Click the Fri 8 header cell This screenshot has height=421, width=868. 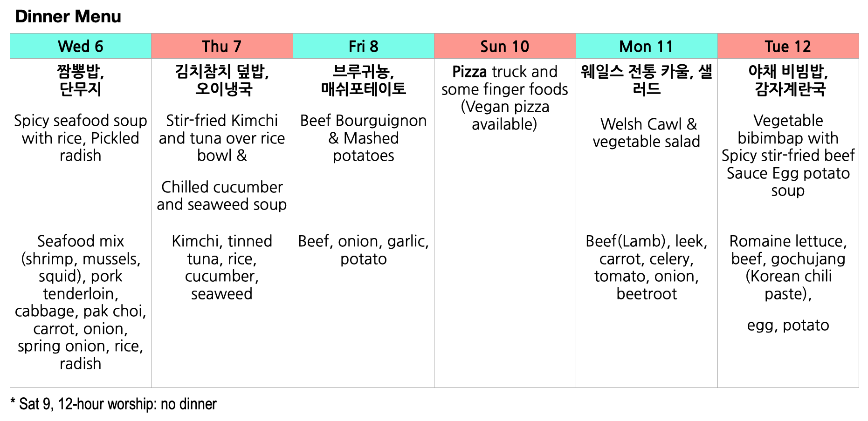(x=364, y=46)
